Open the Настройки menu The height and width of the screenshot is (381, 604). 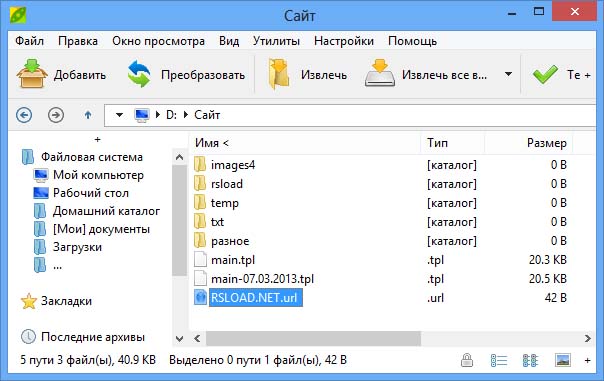tap(344, 41)
